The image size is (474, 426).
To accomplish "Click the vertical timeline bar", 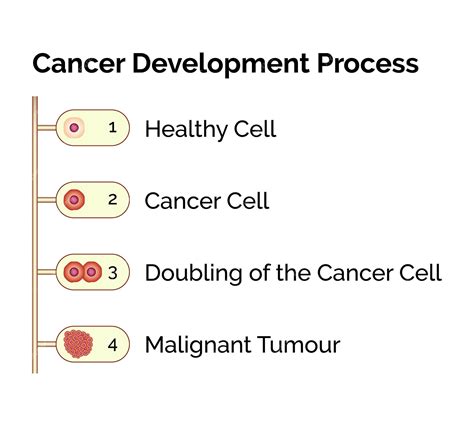I will [x=35, y=235].
